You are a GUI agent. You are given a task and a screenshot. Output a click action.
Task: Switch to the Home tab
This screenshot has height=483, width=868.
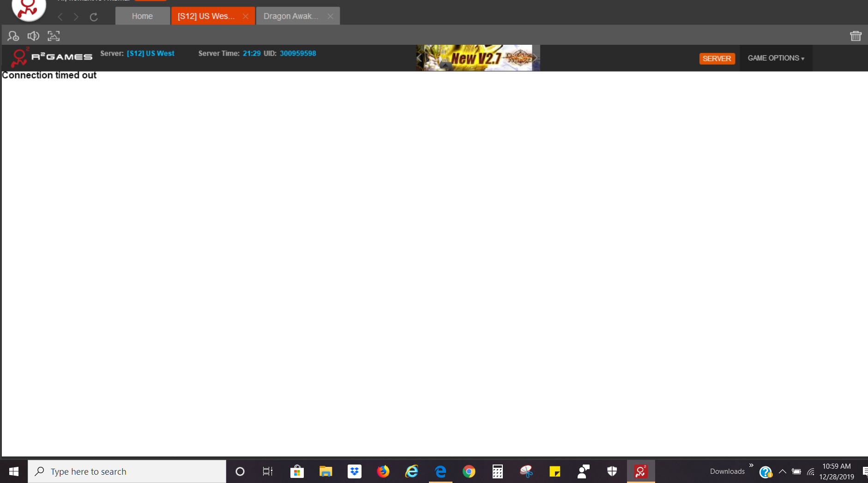tap(142, 16)
